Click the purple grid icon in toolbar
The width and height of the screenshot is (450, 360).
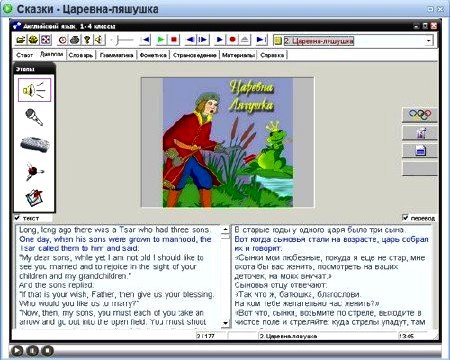(x=45, y=40)
